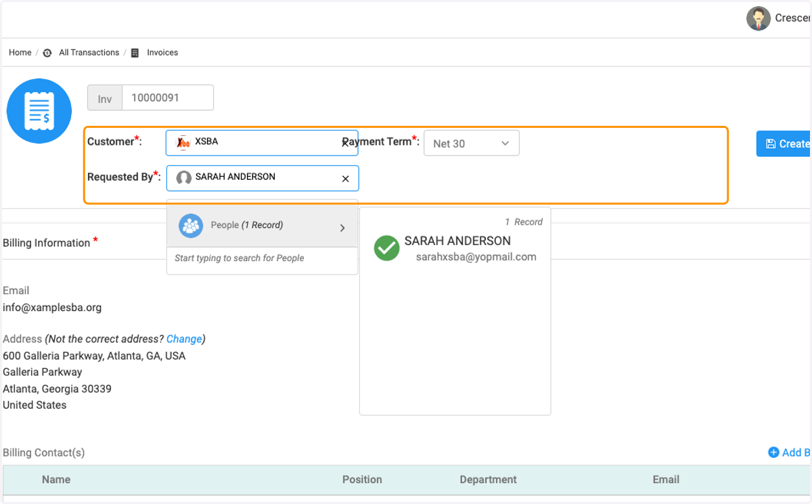The height and width of the screenshot is (504, 812).
Task: Click the 600 Galleria Parkway address line
Action: (94, 356)
